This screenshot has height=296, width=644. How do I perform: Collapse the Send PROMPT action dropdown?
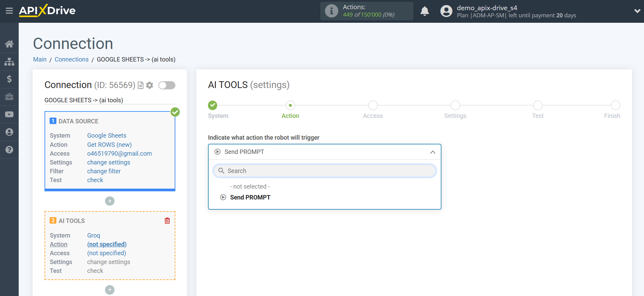(x=432, y=152)
